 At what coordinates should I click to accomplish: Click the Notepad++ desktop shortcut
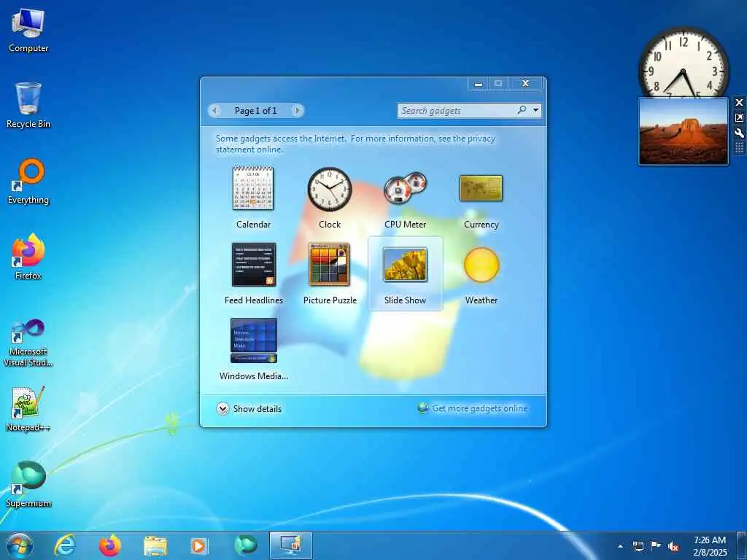coord(28,408)
